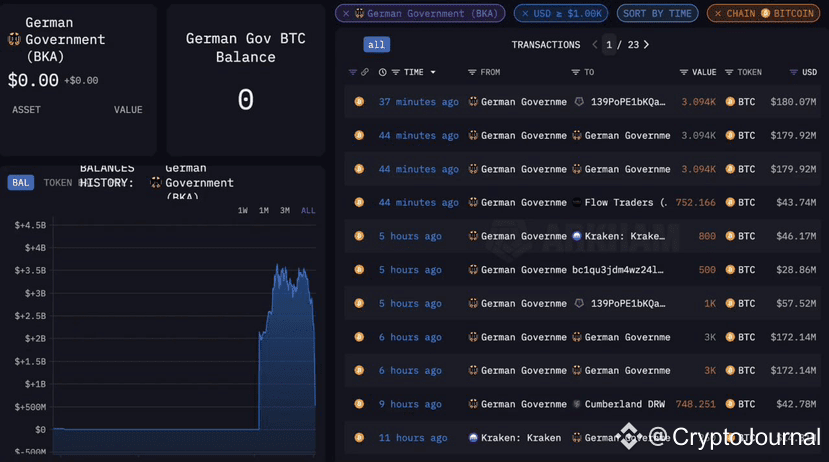Click the $180.07M USD amount
This screenshot has height=462, width=829.
pyautogui.click(x=793, y=101)
